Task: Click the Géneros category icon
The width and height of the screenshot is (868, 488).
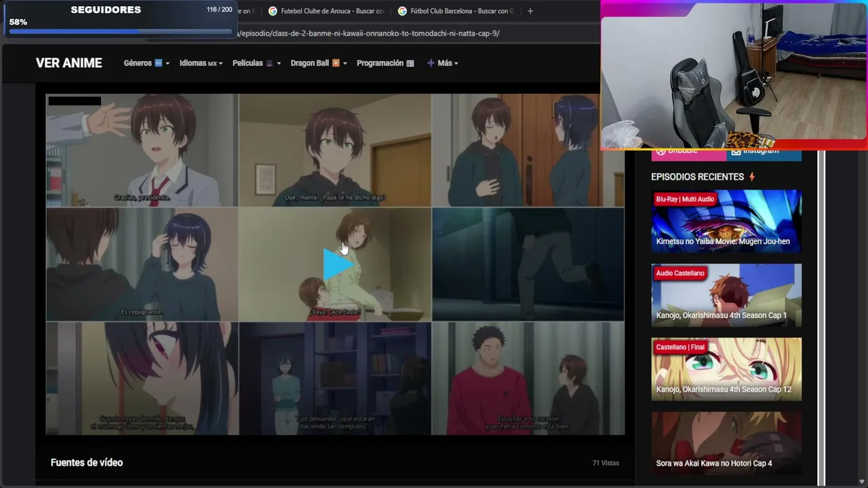Action: 158,63
